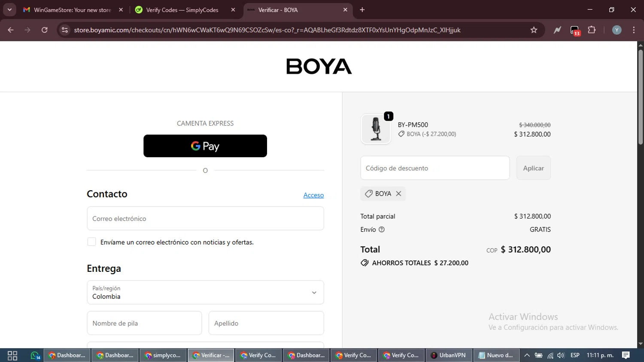The width and height of the screenshot is (644, 362).
Task: Click the Aplicar discount button
Action: [533, 168]
